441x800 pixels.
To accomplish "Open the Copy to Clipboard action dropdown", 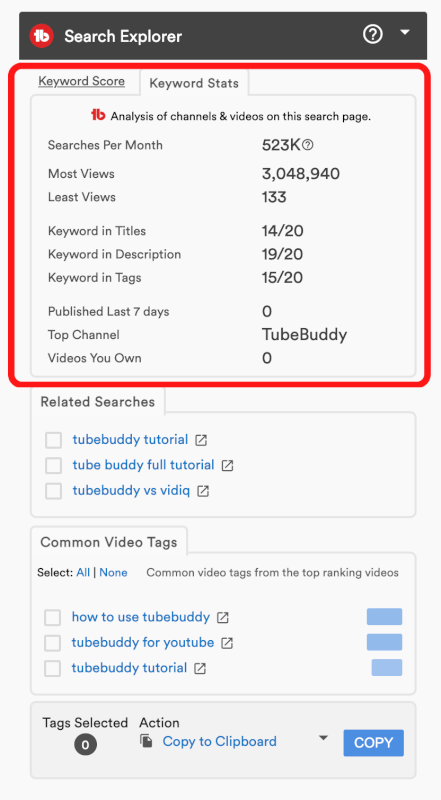I will [x=323, y=738].
